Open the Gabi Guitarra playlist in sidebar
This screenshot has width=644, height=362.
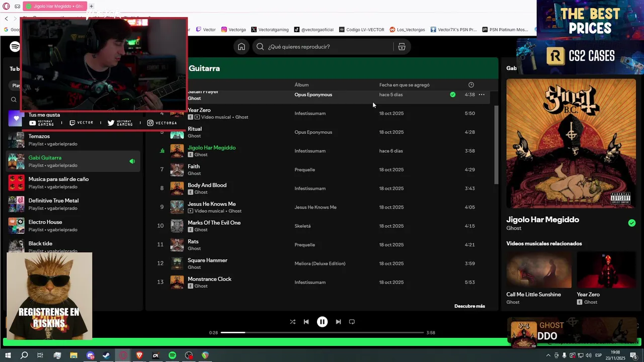coord(73,161)
